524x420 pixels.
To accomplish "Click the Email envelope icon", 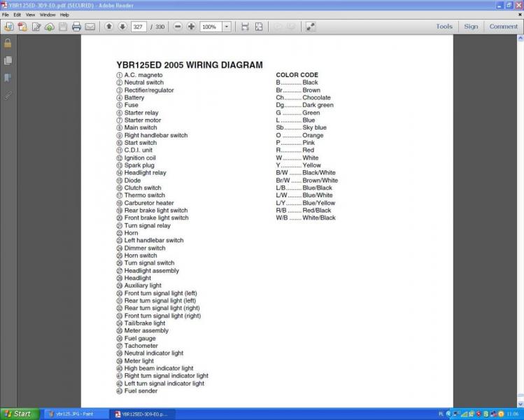I will [x=90, y=27].
